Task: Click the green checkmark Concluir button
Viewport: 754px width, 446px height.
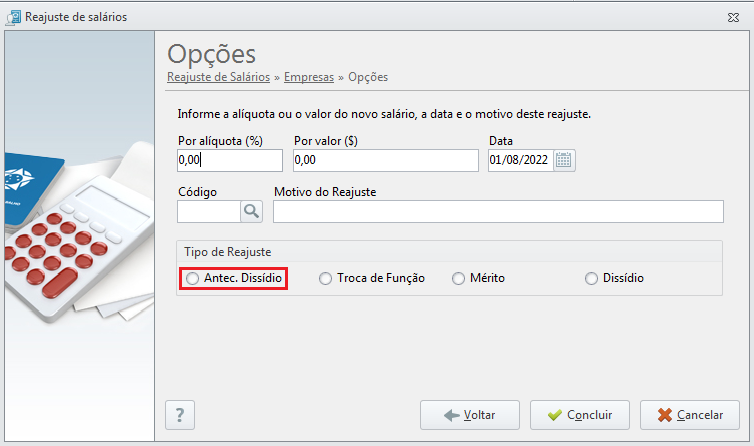Action: [x=579, y=415]
